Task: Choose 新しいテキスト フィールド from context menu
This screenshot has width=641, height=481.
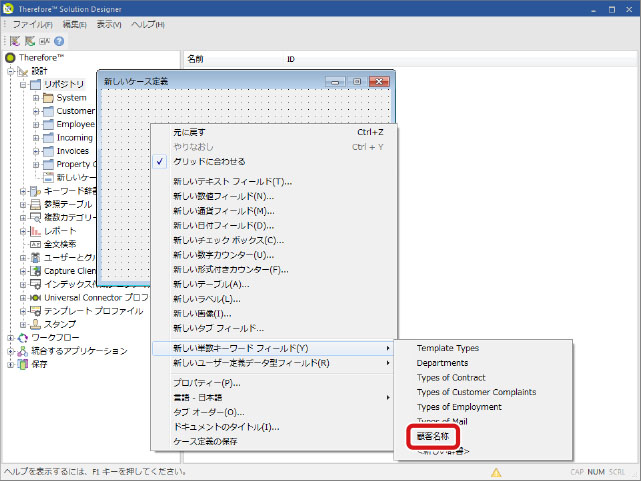Action: click(232, 181)
